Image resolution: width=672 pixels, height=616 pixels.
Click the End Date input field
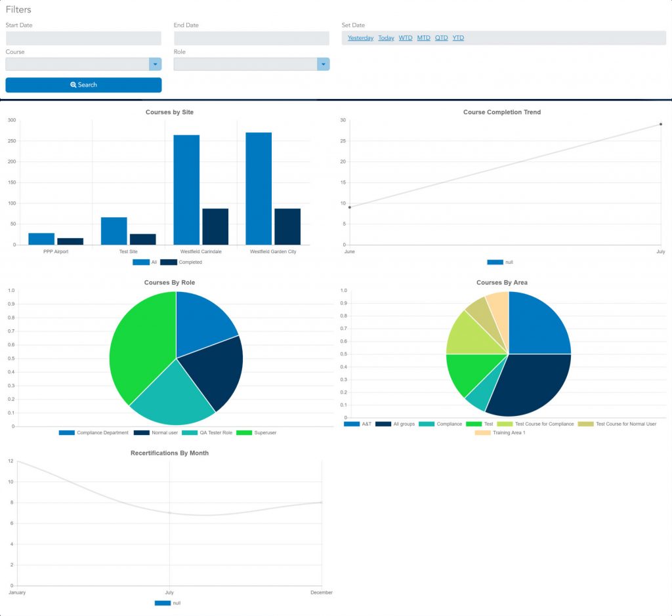tap(251, 39)
